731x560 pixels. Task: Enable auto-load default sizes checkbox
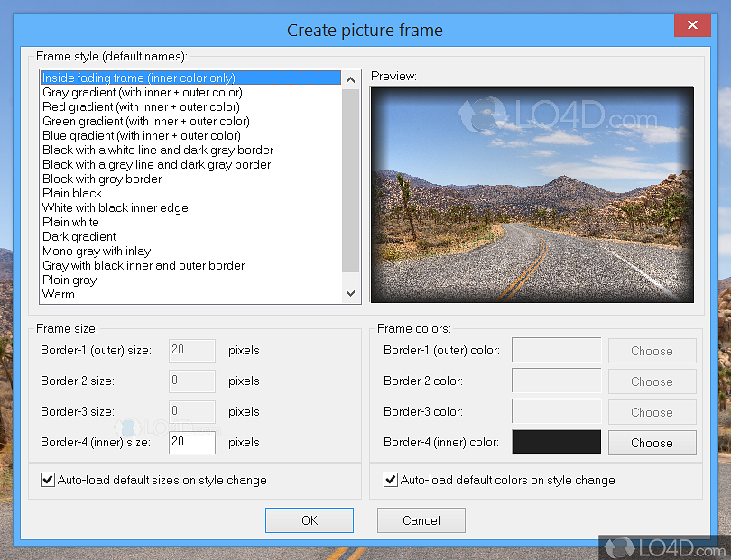coord(48,481)
